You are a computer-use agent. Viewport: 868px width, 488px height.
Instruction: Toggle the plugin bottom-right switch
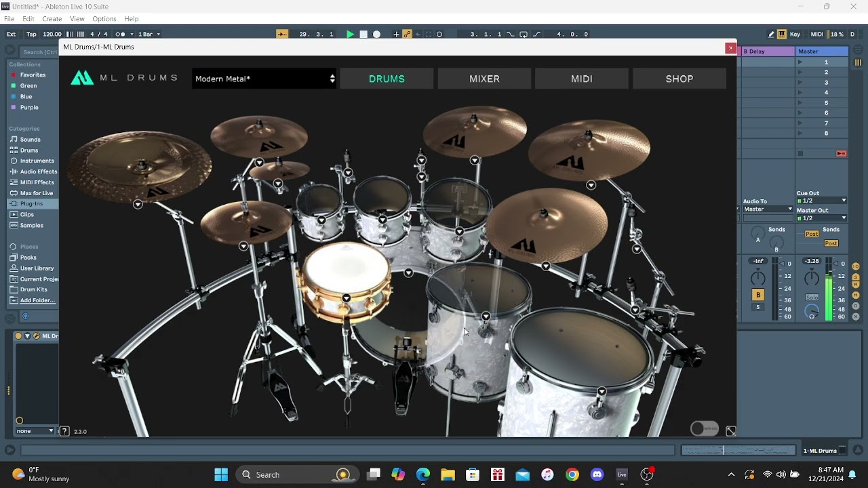705,428
